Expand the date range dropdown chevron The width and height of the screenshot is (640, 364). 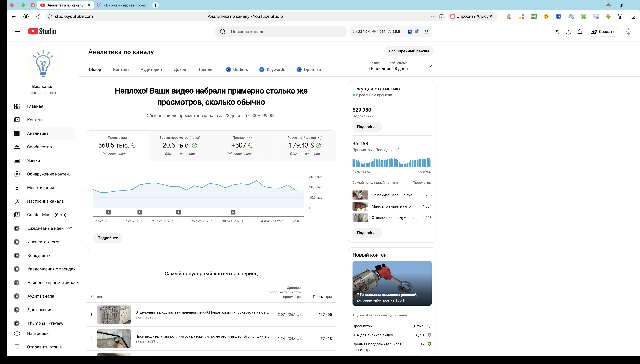430,66
